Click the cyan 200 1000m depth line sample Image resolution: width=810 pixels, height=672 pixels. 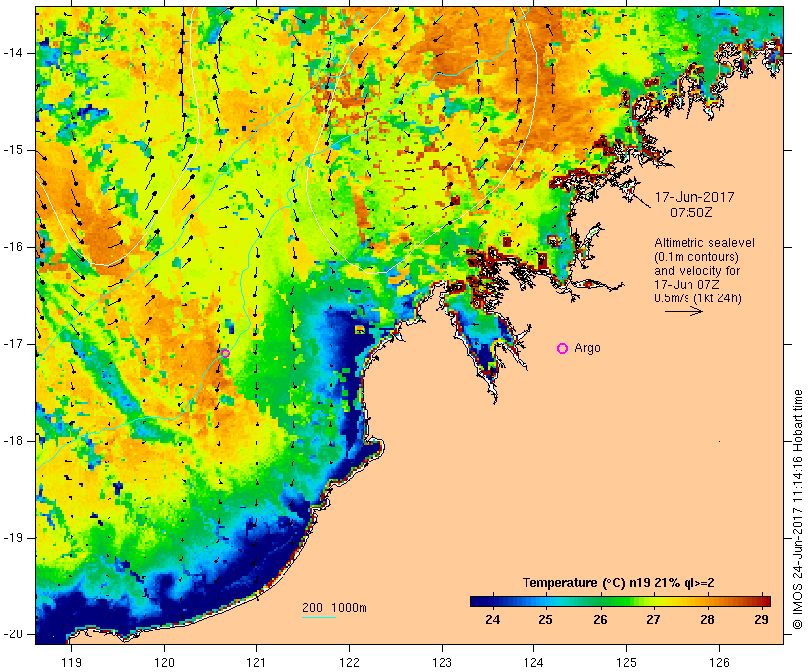coord(319,617)
